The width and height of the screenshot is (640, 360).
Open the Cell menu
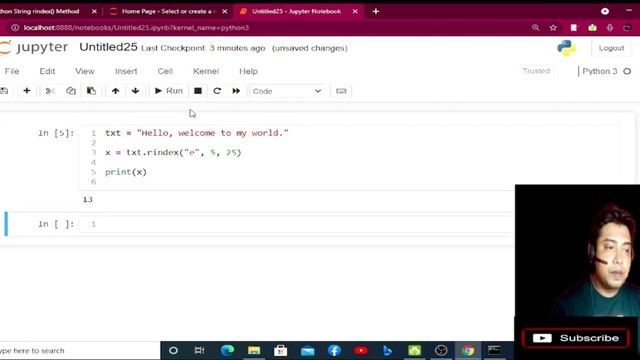(165, 71)
